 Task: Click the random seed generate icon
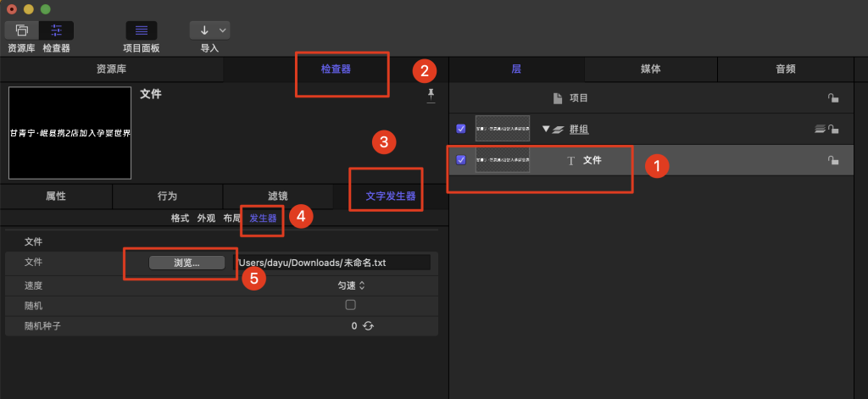(x=368, y=325)
